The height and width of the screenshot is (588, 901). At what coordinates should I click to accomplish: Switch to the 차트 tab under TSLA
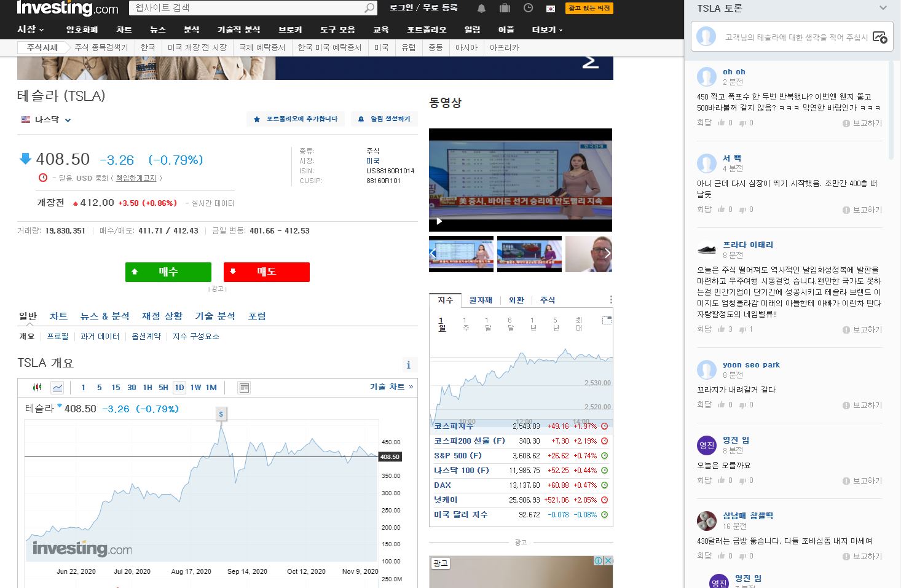click(58, 316)
